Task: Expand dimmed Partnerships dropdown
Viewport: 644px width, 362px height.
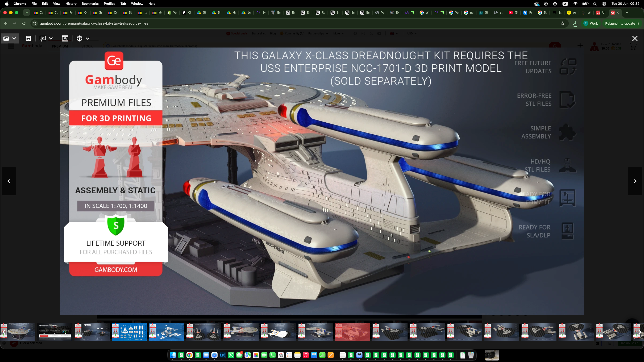Action: tap(318, 33)
